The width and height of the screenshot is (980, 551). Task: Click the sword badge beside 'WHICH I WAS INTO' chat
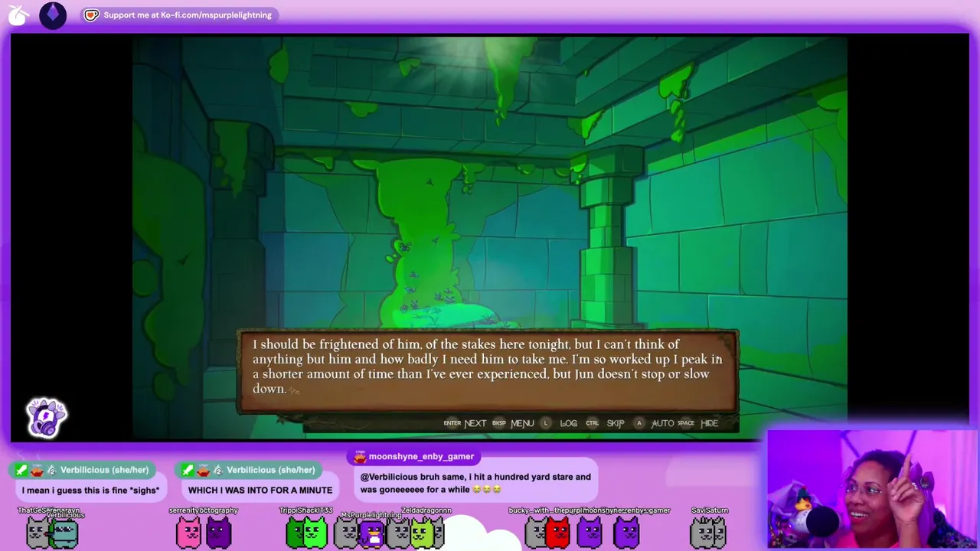point(188,470)
